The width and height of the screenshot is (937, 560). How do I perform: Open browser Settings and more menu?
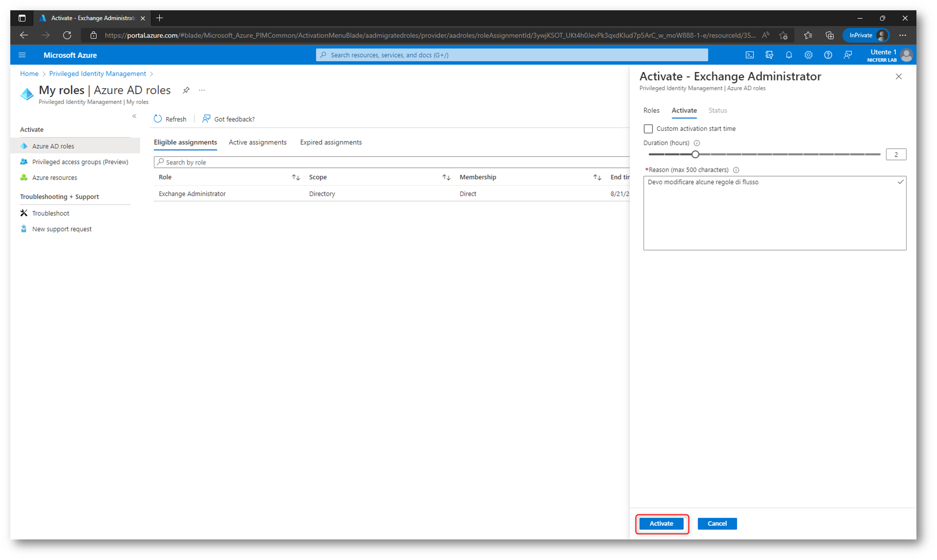(x=902, y=35)
